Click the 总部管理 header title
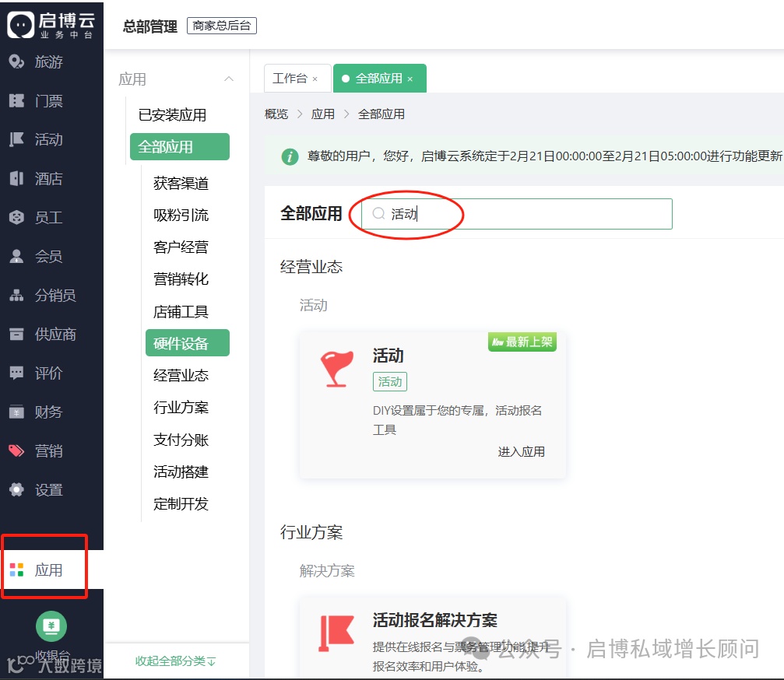Image resolution: width=784 pixels, height=680 pixels. coord(150,26)
